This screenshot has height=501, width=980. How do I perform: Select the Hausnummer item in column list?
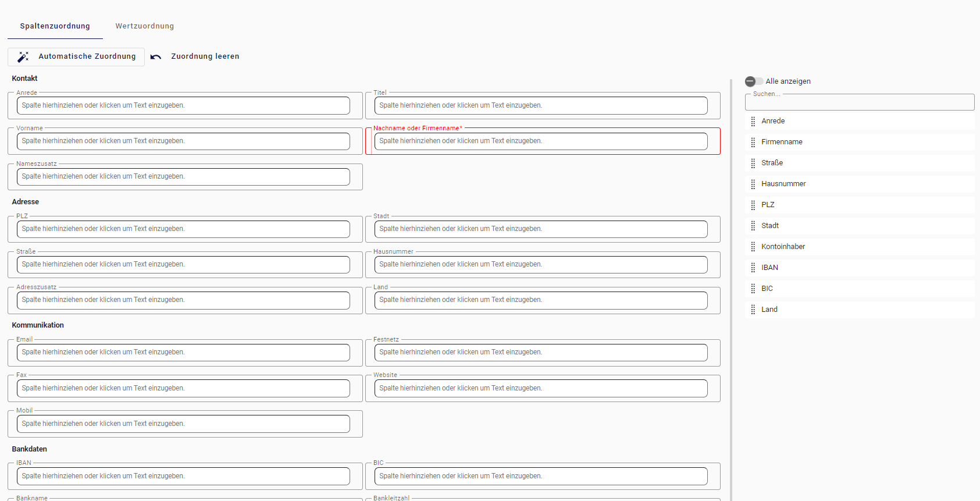(x=860, y=184)
